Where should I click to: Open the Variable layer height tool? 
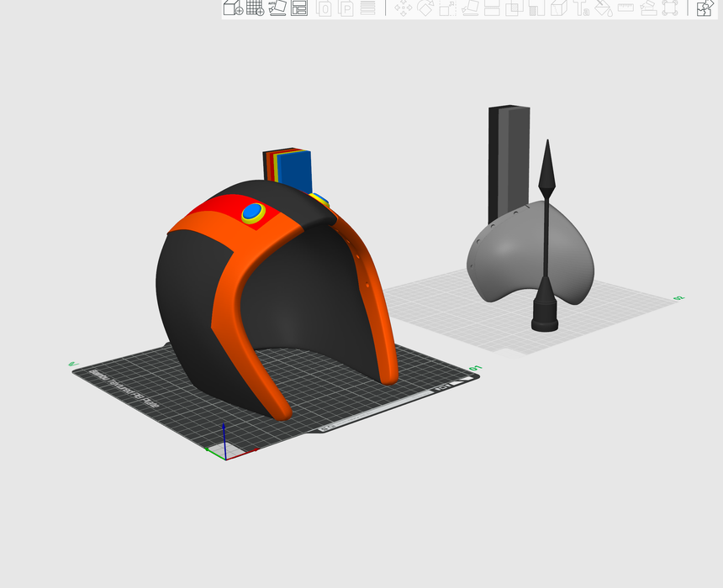pyautogui.click(x=367, y=8)
